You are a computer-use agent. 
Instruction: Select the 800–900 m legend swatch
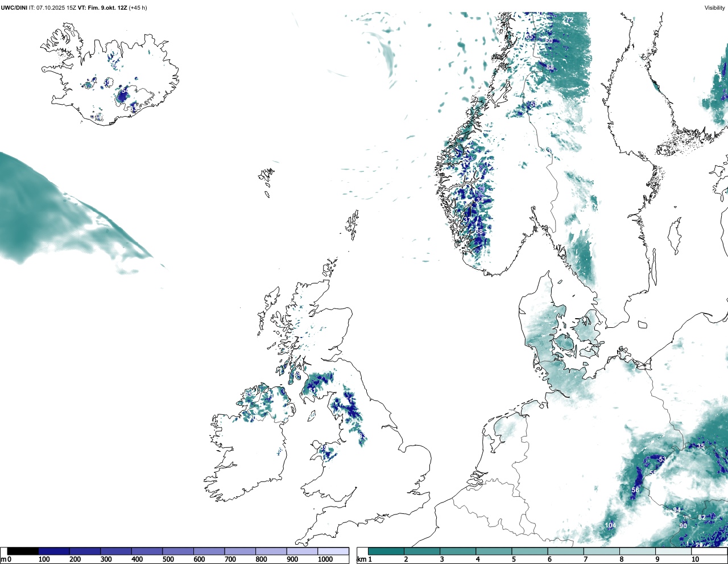(x=271, y=551)
